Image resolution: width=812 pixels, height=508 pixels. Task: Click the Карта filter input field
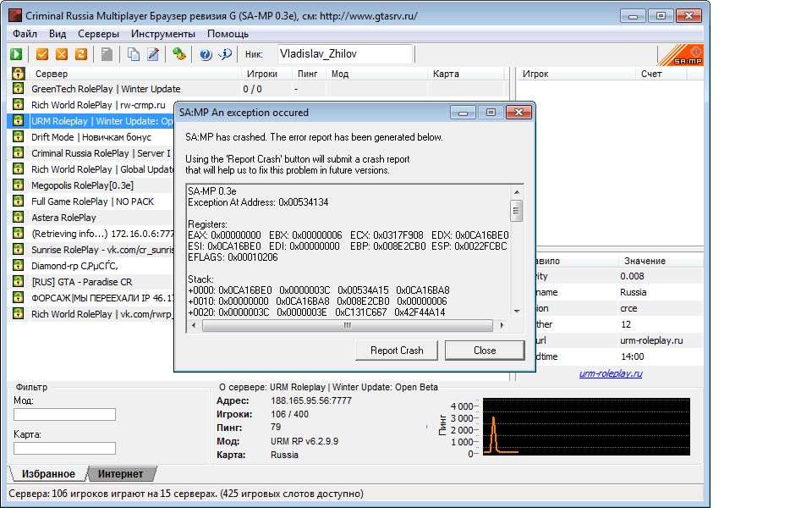pos(65,448)
